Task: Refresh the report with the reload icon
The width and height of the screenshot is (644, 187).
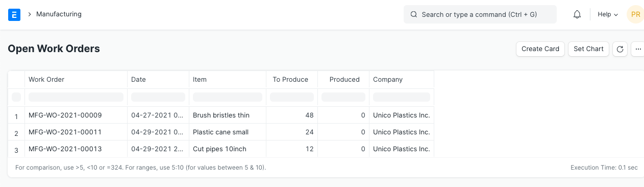Action: (620, 49)
